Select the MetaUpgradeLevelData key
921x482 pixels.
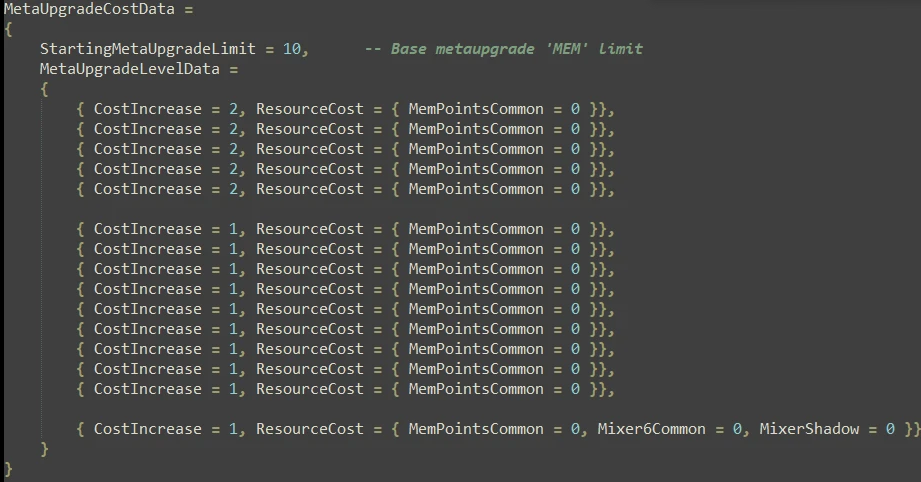(129, 69)
